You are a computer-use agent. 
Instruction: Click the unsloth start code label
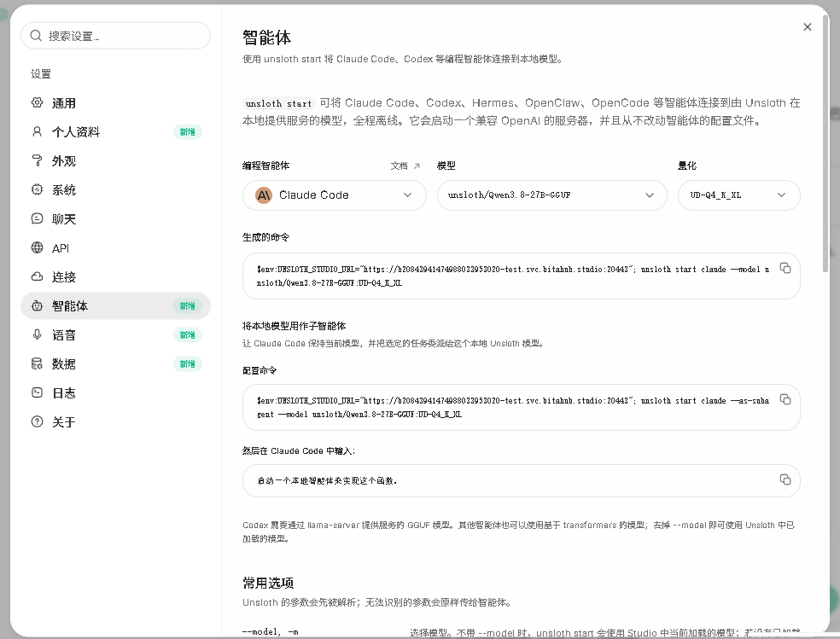click(x=278, y=103)
